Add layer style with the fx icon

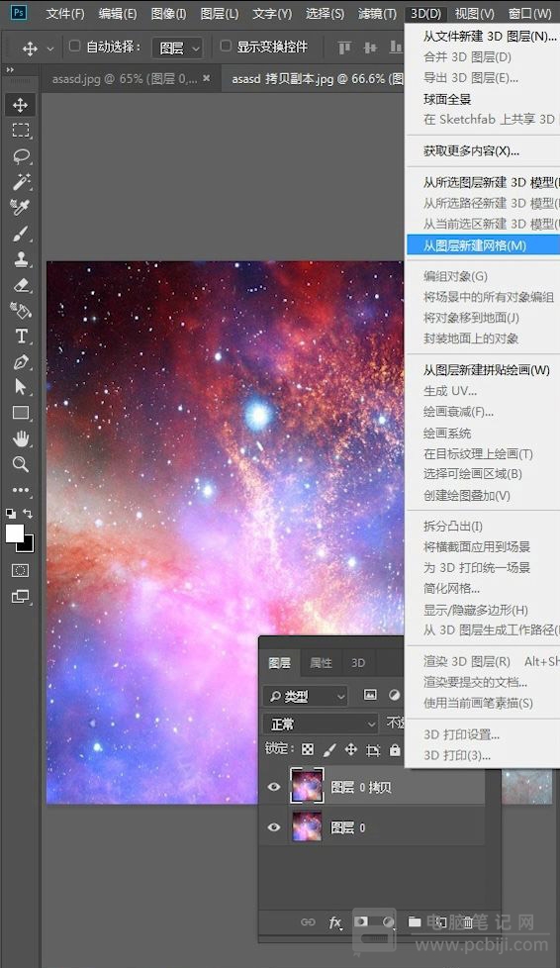[x=335, y=922]
